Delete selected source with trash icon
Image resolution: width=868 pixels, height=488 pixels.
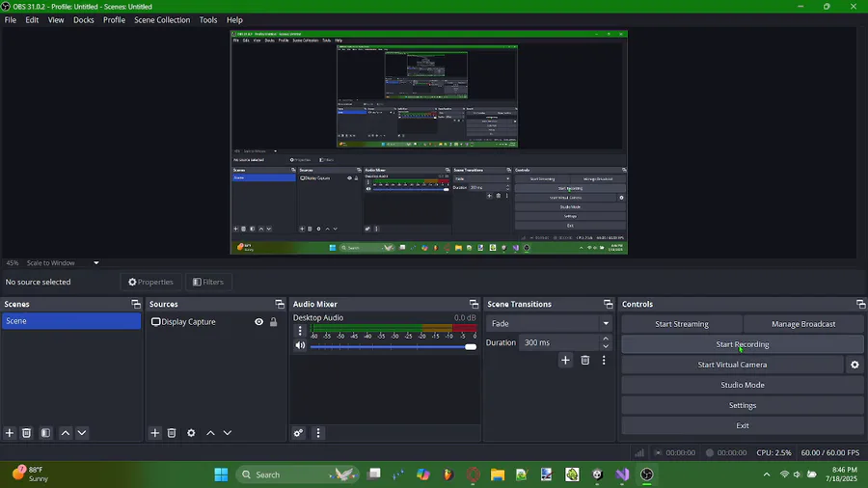(172, 433)
